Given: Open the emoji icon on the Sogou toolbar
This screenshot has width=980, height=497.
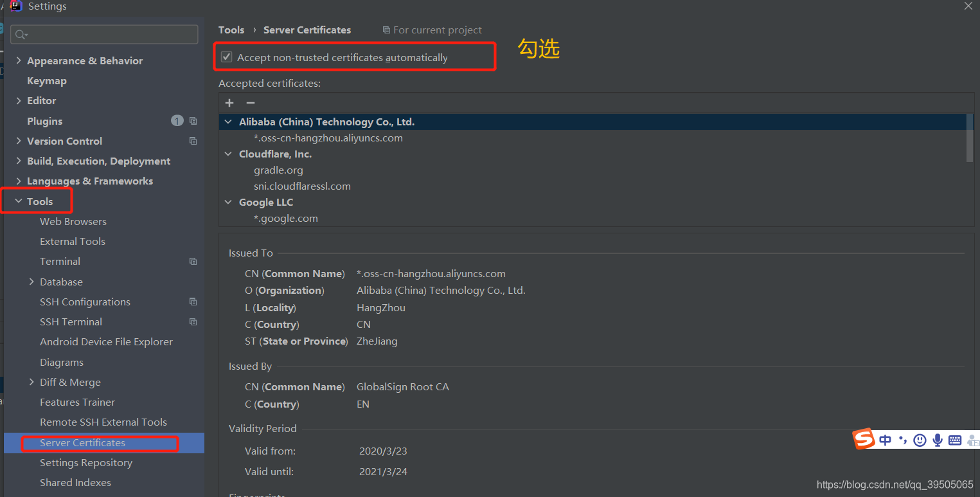Looking at the screenshot, I should coord(919,440).
